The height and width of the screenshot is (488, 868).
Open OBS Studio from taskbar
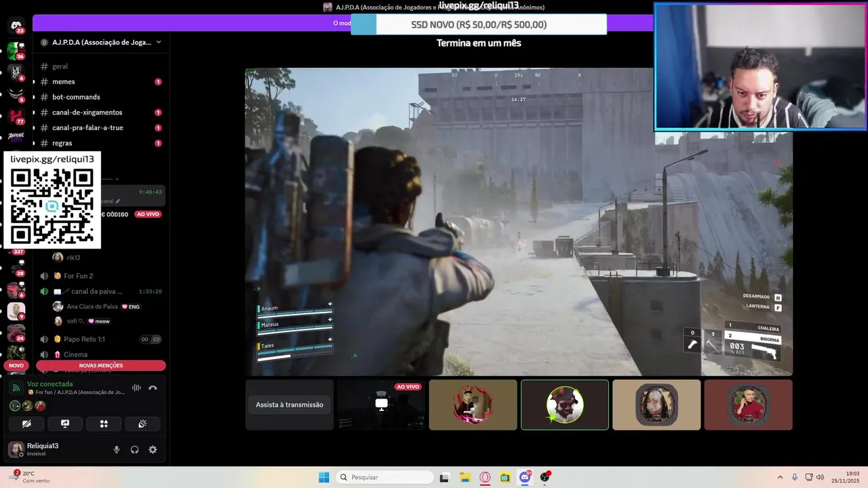click(545, 477)
